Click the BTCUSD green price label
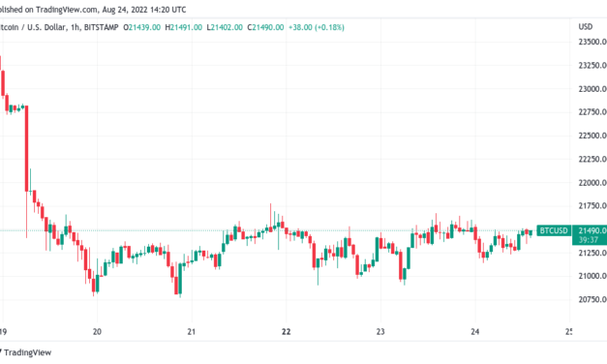 [x=554, y=230]
